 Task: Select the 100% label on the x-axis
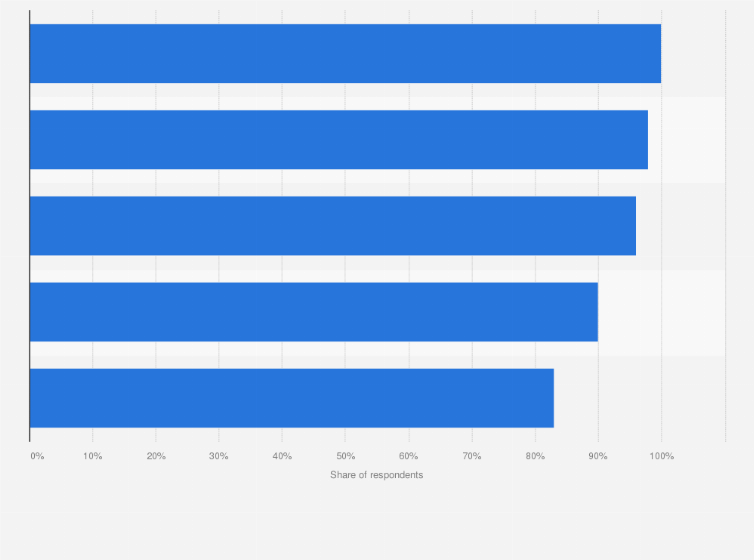click(x=661, y=456)
